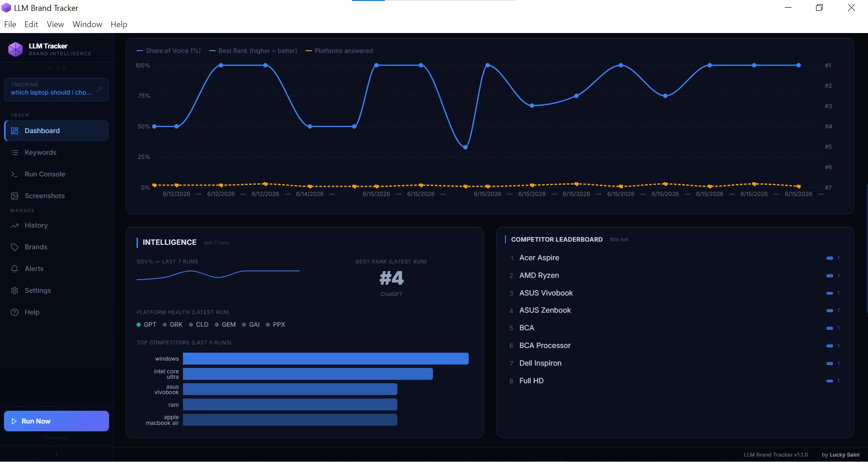Viewport: 868px width, 462px height.
Task: Click the intel core ultra competitor bar
Action: (308, 374)
